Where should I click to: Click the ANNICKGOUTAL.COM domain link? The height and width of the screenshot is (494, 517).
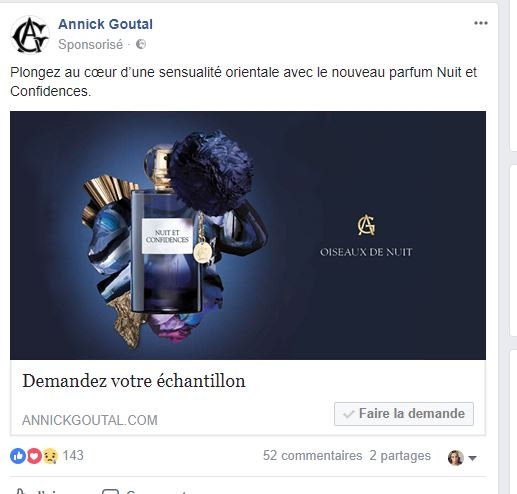point(90,420)
